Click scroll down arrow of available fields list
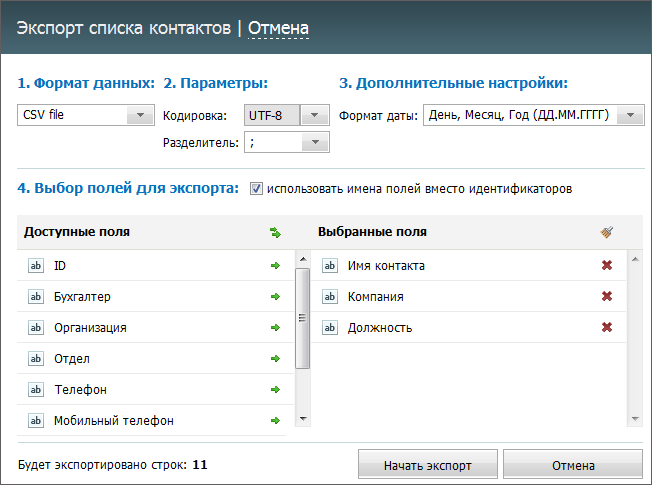This screenshot has width=652, height=485. point(303,418)
